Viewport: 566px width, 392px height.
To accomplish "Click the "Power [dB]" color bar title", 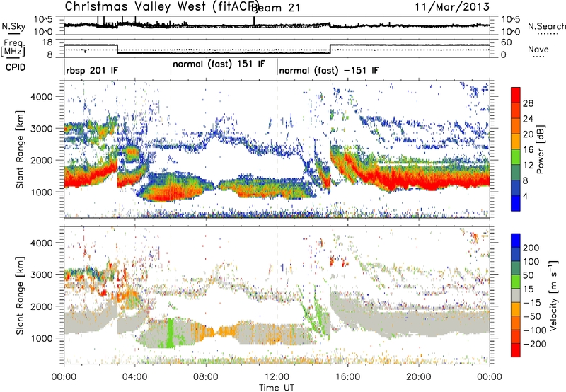I will [541, 149].
